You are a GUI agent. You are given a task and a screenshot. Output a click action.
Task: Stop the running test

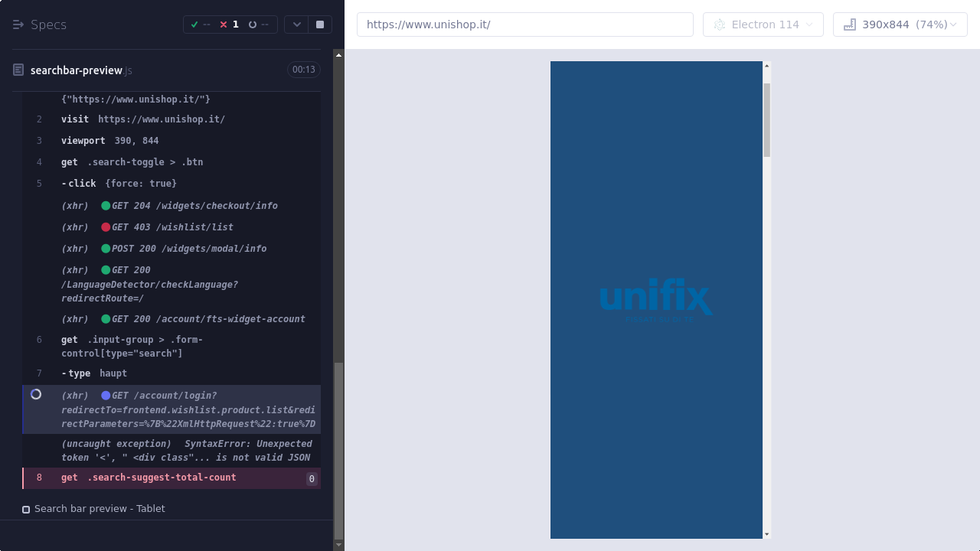click(320, 24)
